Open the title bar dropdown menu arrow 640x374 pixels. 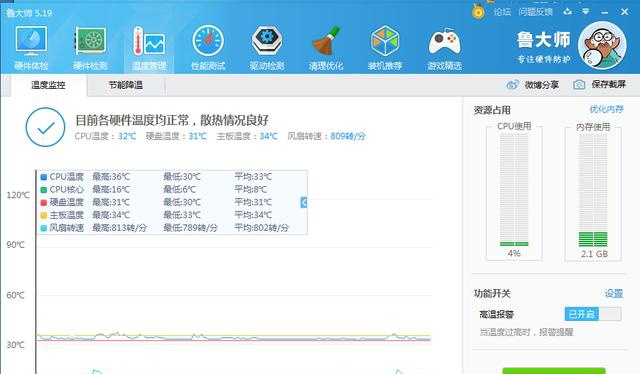pyautogui.click(x=586, y=12)
